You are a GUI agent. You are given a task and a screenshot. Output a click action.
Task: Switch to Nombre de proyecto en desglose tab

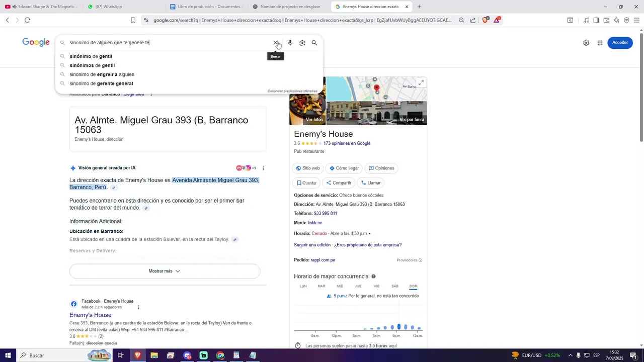click(289, 7)
